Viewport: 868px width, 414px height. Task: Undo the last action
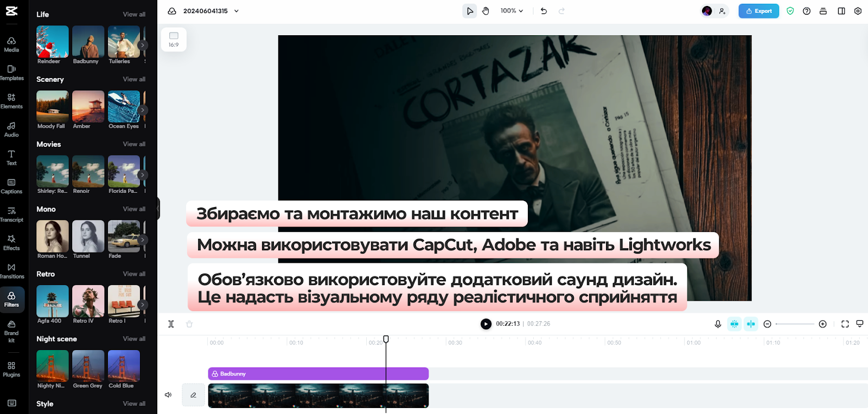pyautogui.click(x=544, y=11)
